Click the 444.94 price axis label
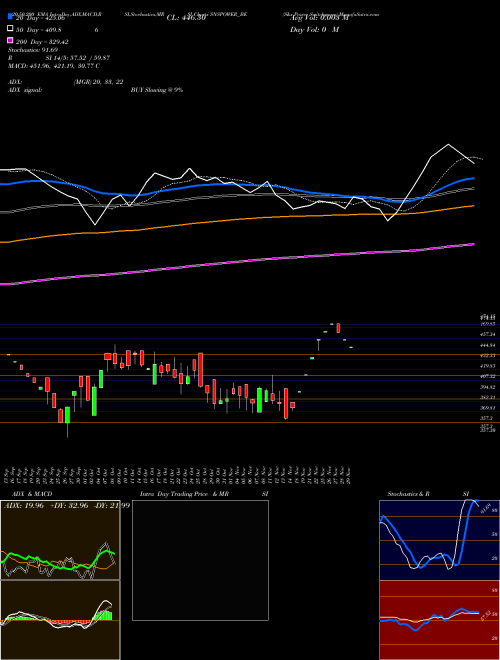 [489, 345]
